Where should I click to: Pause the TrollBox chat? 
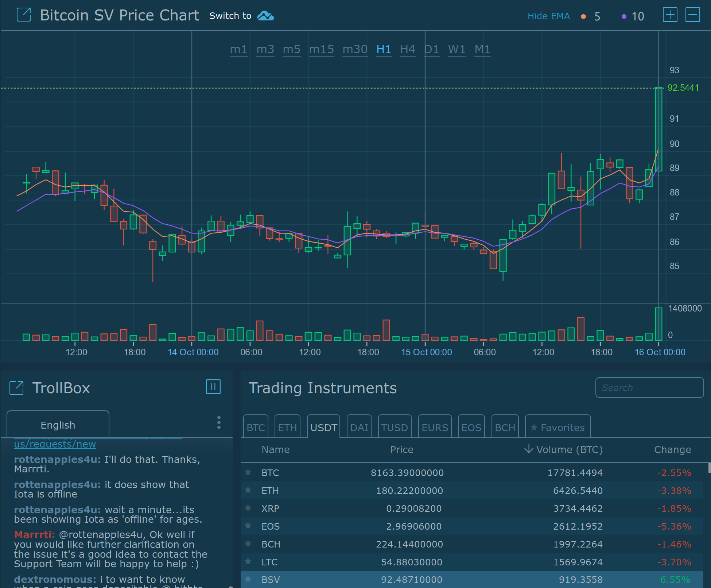tap(213, 387)
